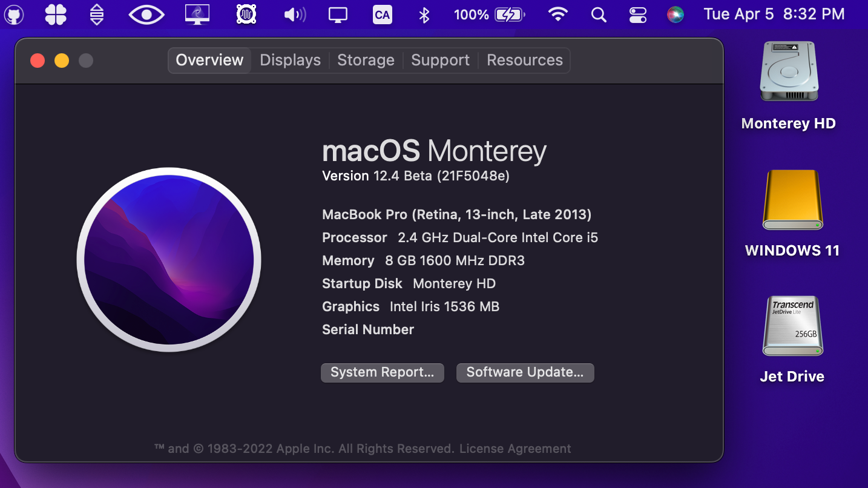Open the monitor wallpaper menu bar icon
The height and width of the screenshot is (488, 868).
click(x=197, y=15)
